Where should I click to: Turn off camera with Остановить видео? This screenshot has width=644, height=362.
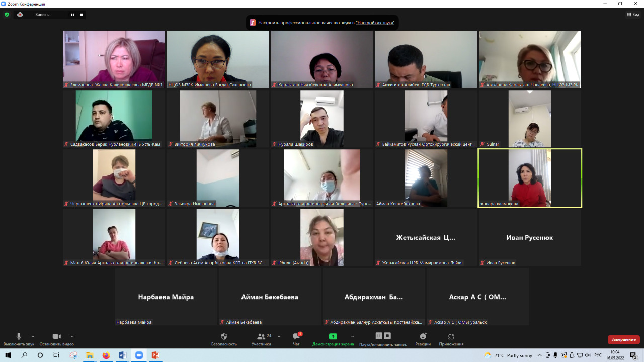[56, 339]
